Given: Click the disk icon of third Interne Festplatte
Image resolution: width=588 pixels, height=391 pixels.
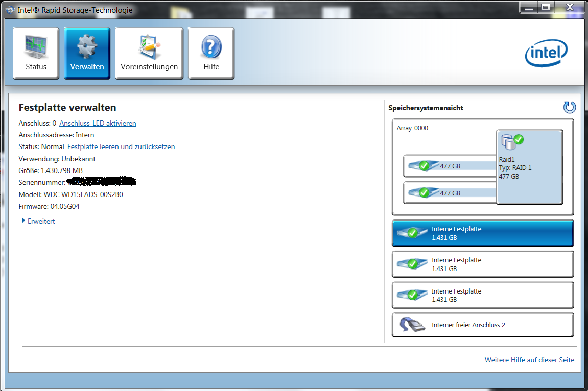Looking at the screenshot, I should [412, 295].
